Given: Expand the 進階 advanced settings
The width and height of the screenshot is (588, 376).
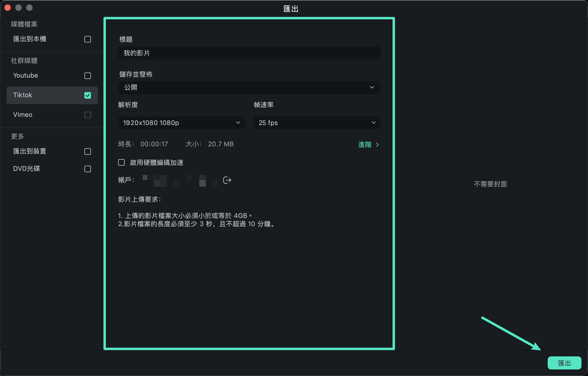Looking at the screenshot, I should (369, 144).
